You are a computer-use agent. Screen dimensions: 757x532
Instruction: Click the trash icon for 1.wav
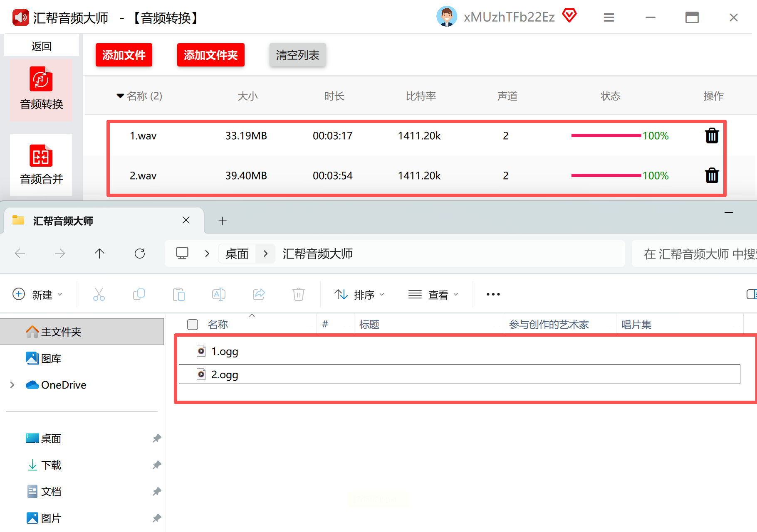tap(712, 135)
